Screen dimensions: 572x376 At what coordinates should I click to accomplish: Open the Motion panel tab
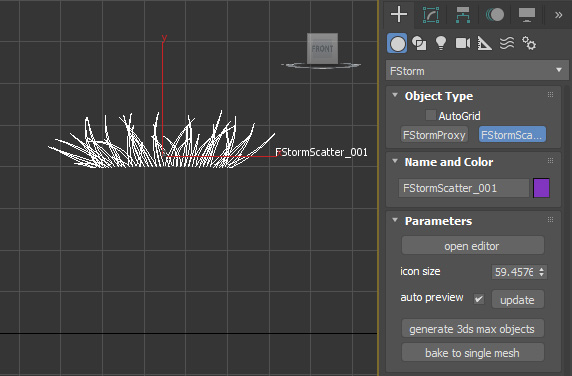click(x=495, y=15)
